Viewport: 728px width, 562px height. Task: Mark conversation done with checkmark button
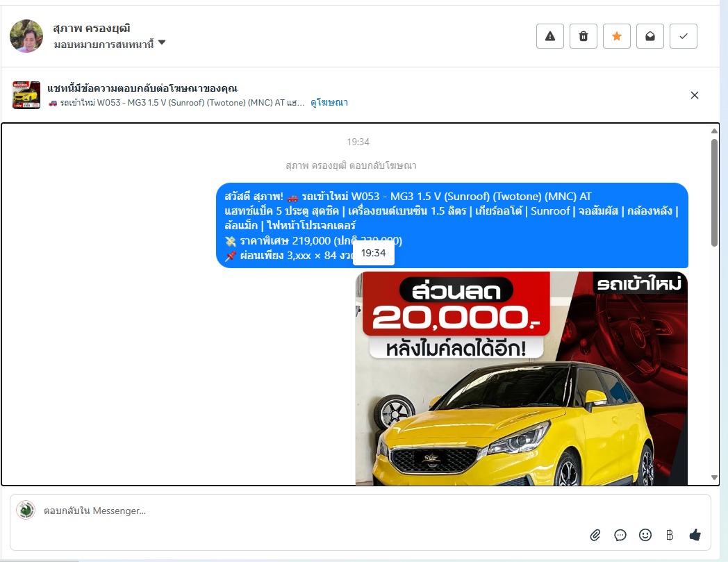pos(684,36)
